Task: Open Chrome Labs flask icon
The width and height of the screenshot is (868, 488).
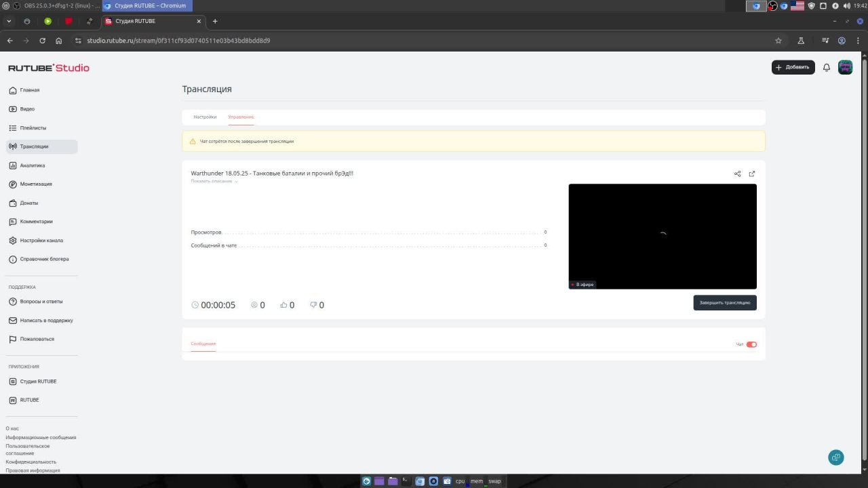Action: point(801,41)
